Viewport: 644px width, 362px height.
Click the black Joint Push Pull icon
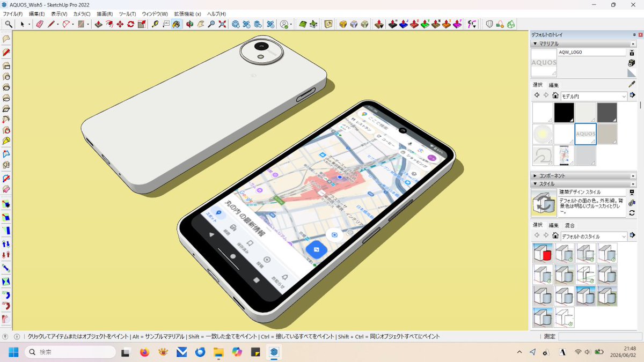(x=393, y=24)
